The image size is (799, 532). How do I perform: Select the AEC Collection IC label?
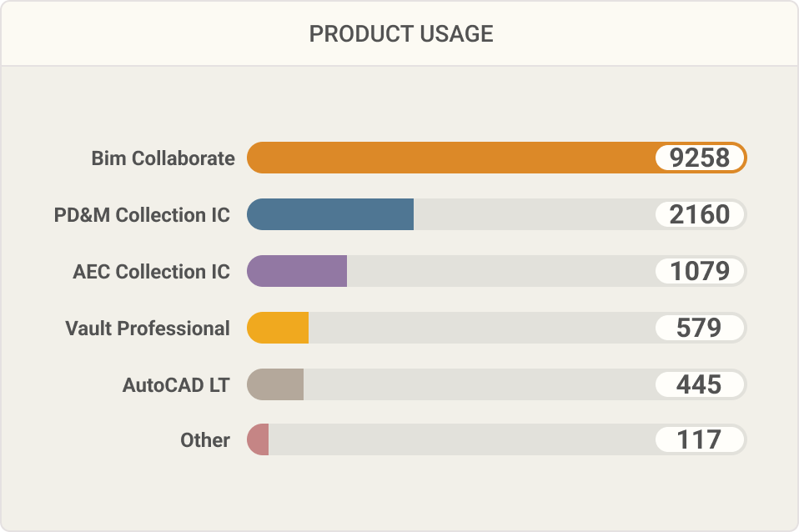tap(151, 271)
